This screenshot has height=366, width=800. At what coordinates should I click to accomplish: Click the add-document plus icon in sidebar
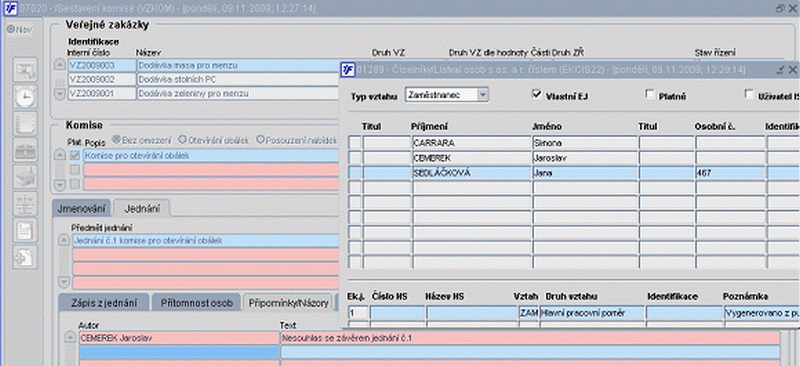[x=25, y=257]
